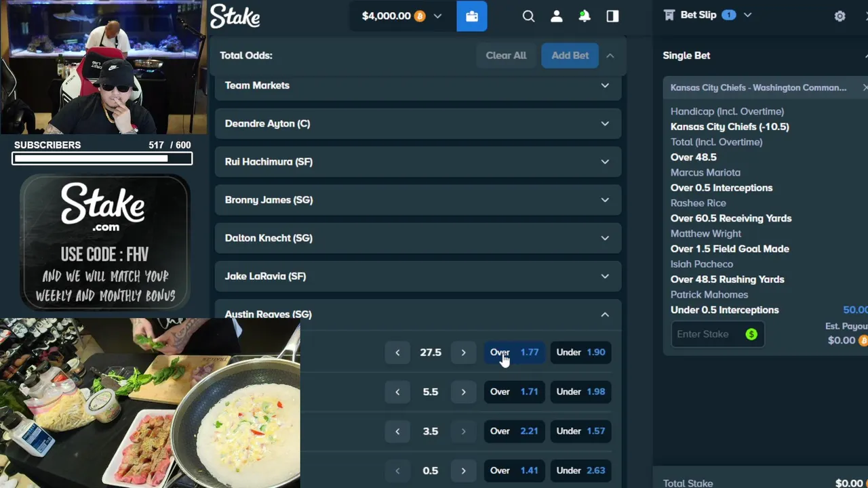
Task: Click Over 60.5 Receiving Yards selection
Action: [x=731, y=218]
